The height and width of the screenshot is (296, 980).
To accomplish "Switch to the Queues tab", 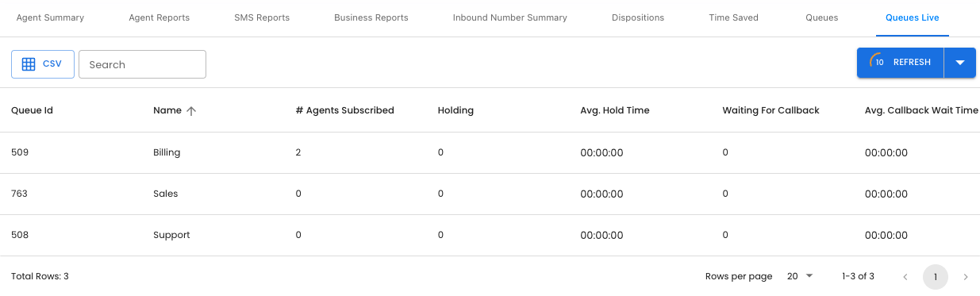I will pos(821,17).
